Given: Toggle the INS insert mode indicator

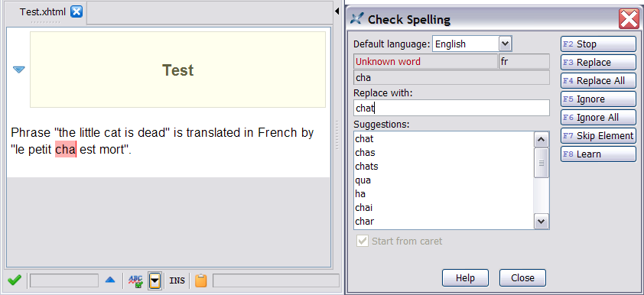Looking at the screenshot, I should click(x=177, y=281).
